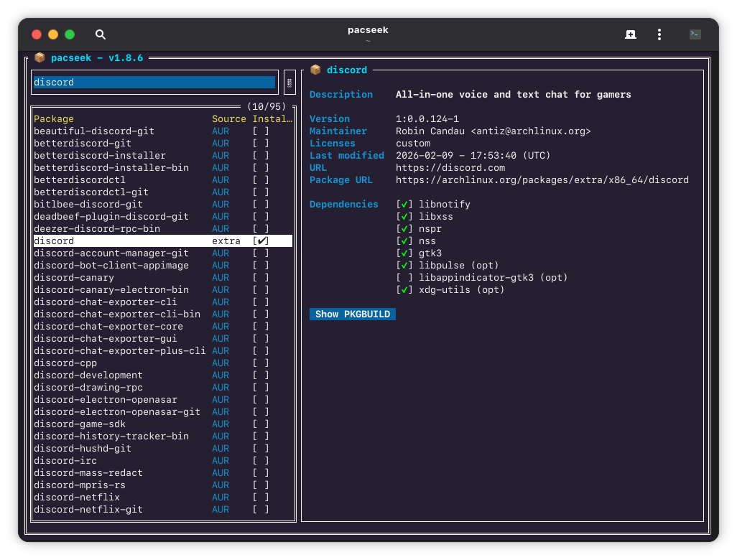
Task: Select discord-mpris-rs package
Action: coord(162,485)
